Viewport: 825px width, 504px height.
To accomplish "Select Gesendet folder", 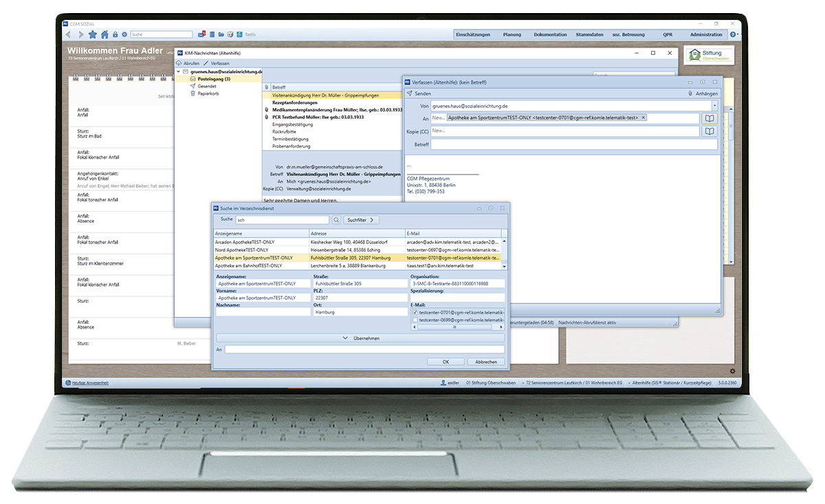I will (207, 86).
